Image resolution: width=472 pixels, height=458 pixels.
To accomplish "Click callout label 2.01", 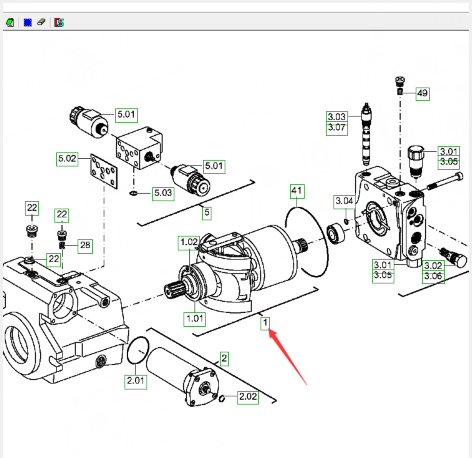I will [x=135, y=381].
